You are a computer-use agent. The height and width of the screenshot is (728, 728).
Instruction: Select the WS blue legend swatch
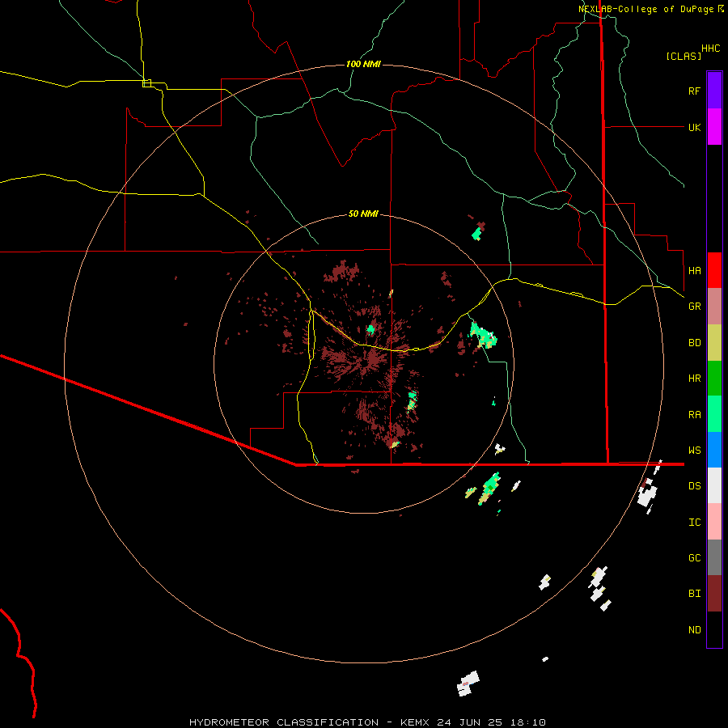tap(714, 450)
